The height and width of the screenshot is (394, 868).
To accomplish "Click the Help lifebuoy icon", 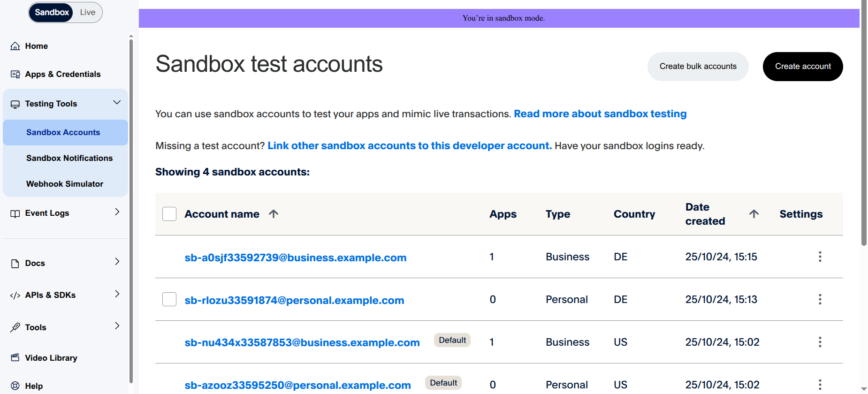I will [15, 386].
